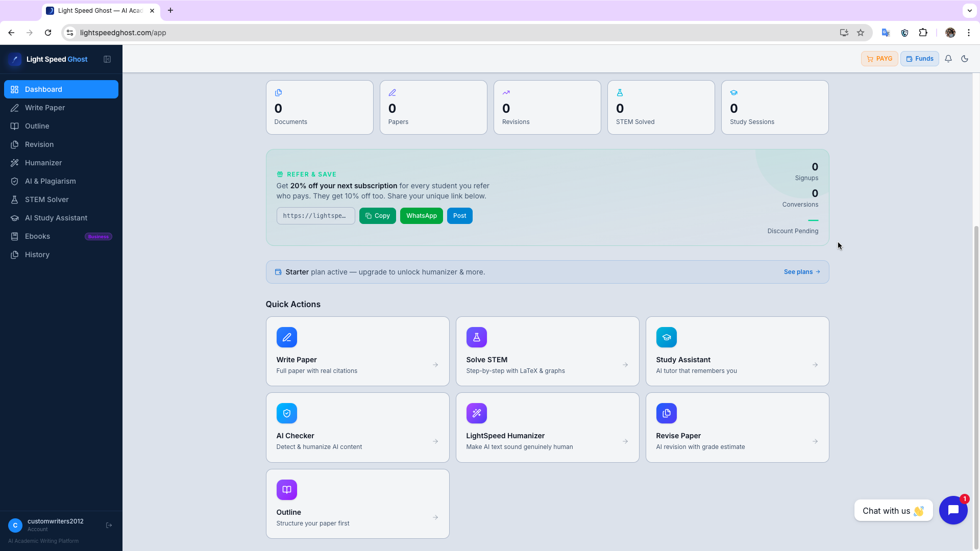Open the AI Checker card arrow
The height and width of the screenshot is (551, 980).
click(x=435, y=441)
